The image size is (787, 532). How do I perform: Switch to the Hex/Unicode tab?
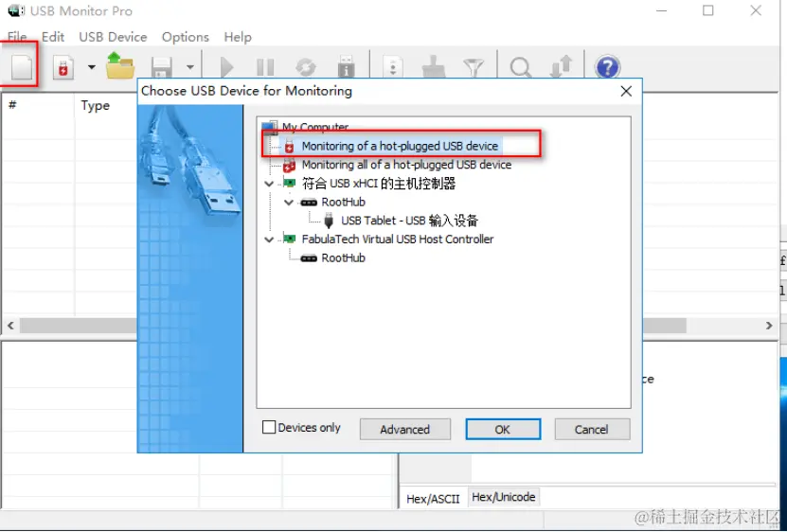pyautogui.click(x=504, y=497)
